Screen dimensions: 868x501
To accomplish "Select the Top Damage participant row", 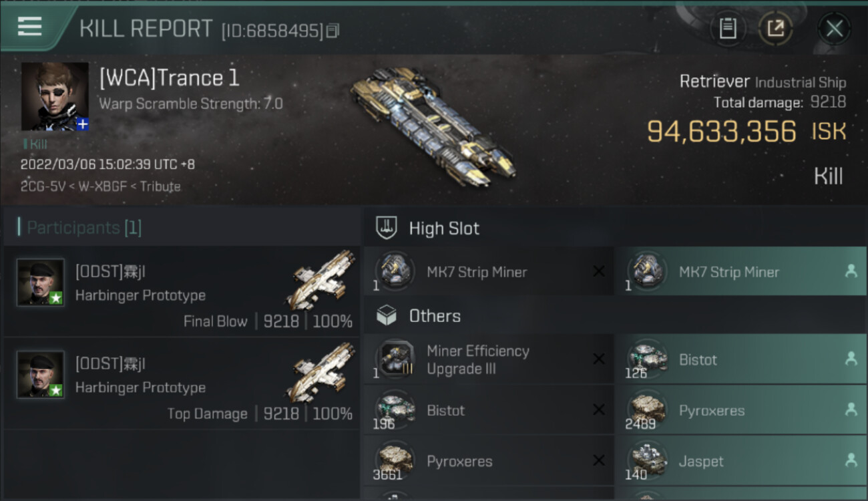I will pyautogui.click(x=182, y=383).
